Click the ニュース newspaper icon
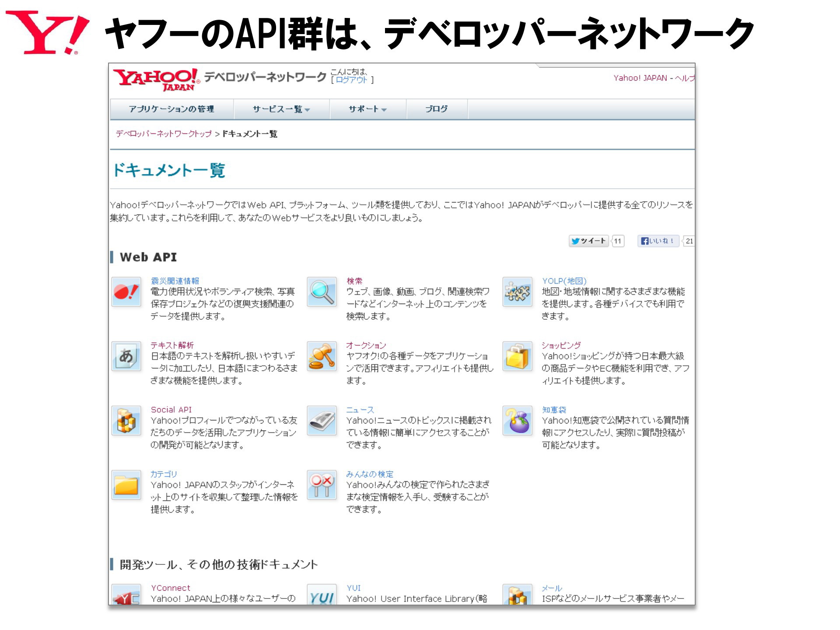840x630 pixels. (x=322, y=420)
